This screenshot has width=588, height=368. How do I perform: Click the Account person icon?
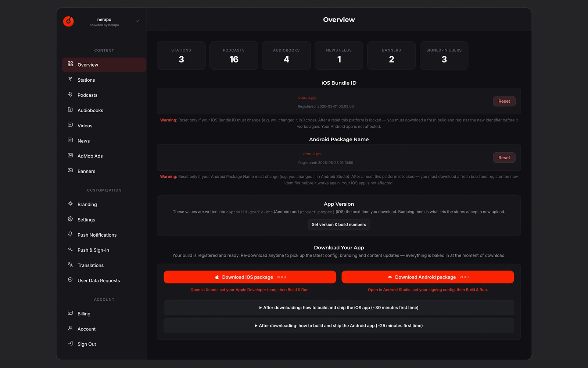tap(70, 328)
